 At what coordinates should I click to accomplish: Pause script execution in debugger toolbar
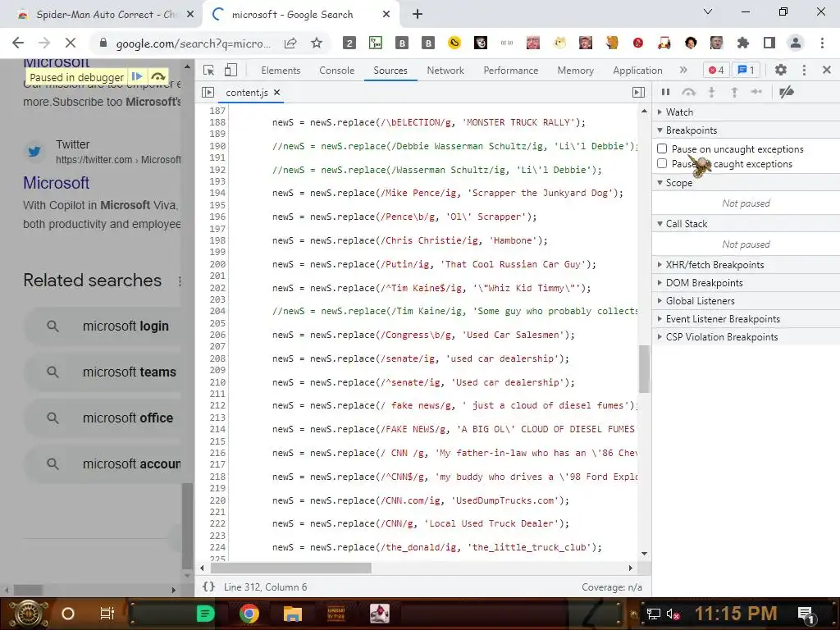(x=665, y=92)
